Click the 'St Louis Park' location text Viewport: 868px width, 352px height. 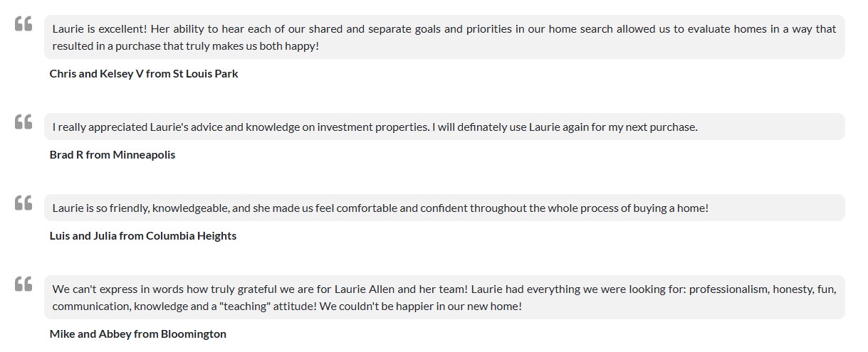point(206,74)
